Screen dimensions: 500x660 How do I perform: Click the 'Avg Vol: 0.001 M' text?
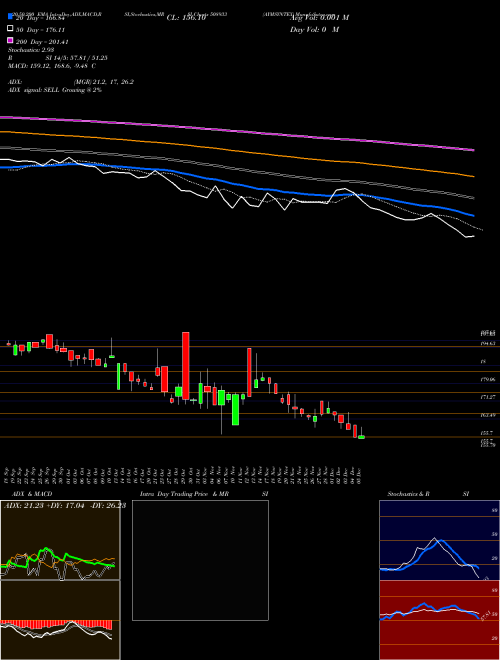(319, 18)
